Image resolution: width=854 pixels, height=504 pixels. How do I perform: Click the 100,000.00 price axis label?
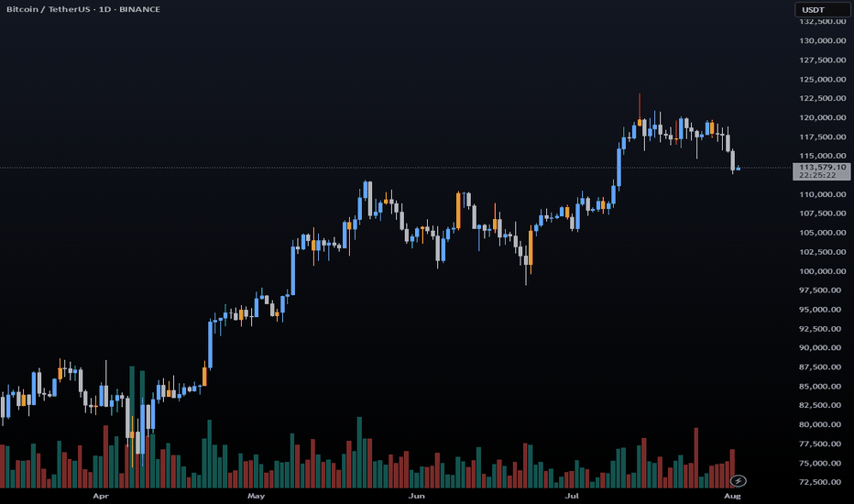tap(823, 271)
